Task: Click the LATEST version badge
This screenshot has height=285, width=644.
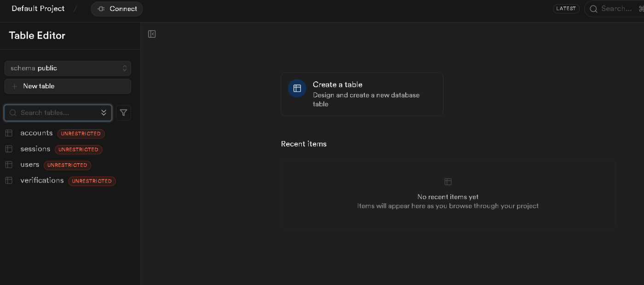Action: [x=566, y=9]
